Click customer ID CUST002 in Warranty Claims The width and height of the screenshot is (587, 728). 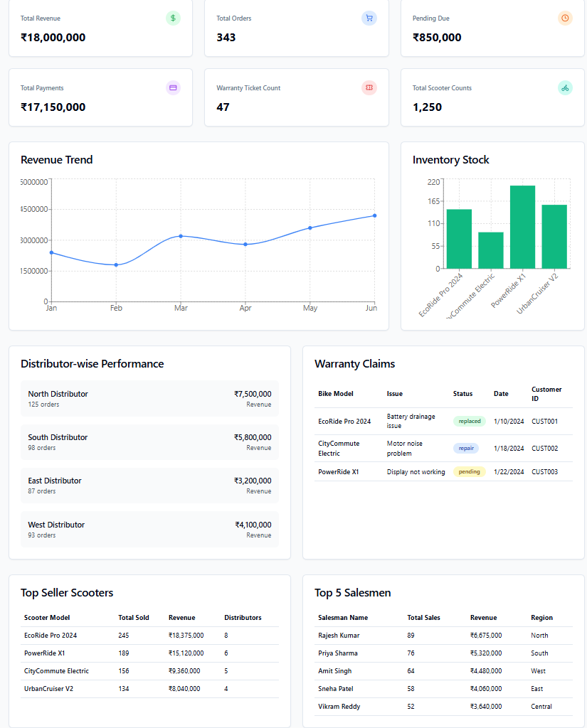pyautogui.click(x=544, y=449)
